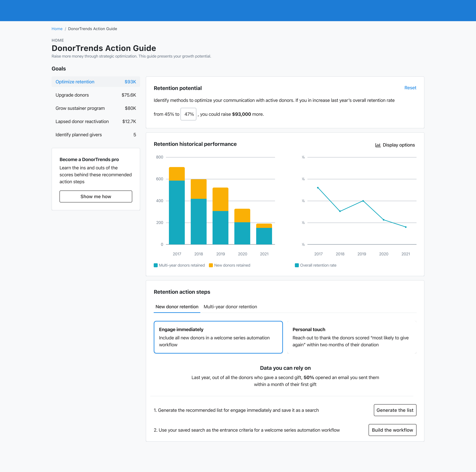Click the 47% retention rate input
Screen dimensions: 476x472
[x=188, y=114]
